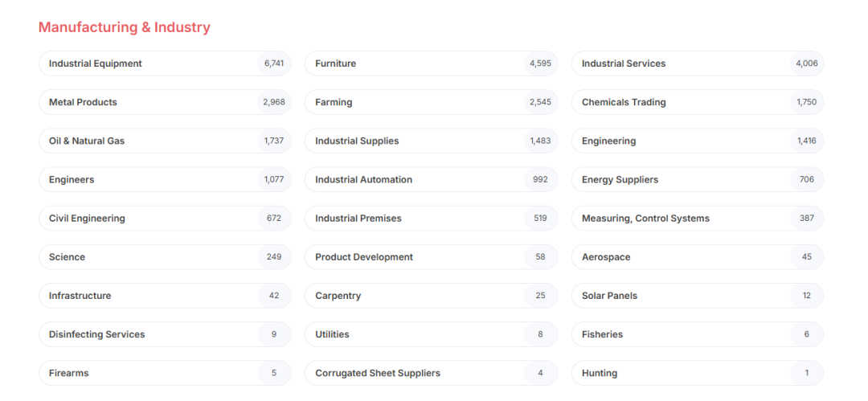Open the Disinfecting Services category
Screen dimensions: 868x401
[165, 334]
